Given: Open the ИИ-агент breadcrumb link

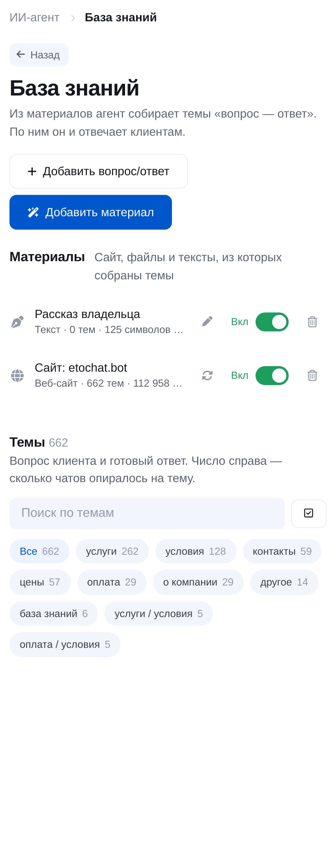Looking at the screenshot, I should [34, 17].
